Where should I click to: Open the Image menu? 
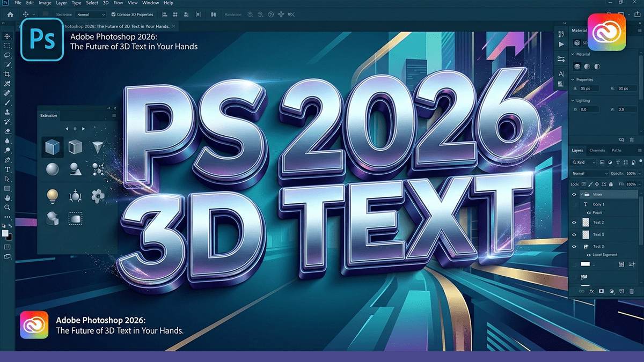pyautogui.click(x=45, y=3)
